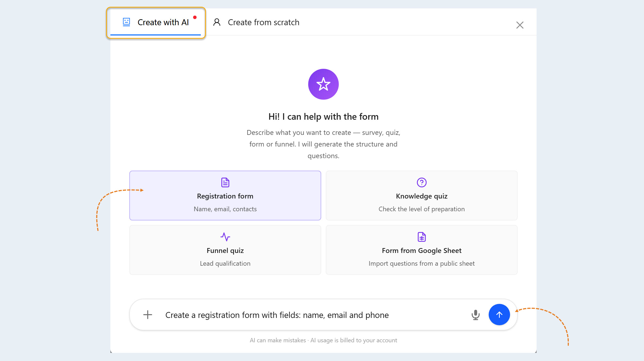Screen dimensions: 644x361
Task: Click the plus attachment icon in prompt box
Action: pos(147,315)
